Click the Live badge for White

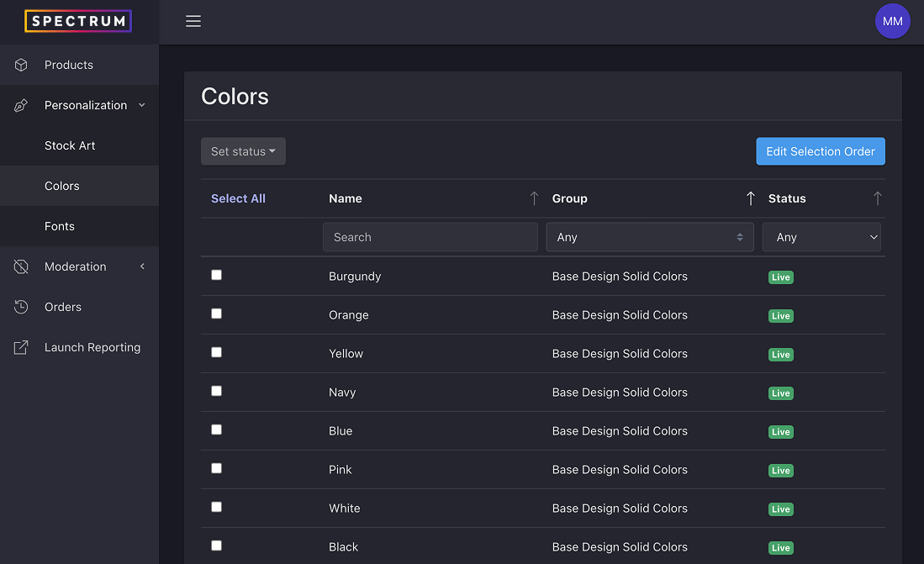[x=781, y=509]
